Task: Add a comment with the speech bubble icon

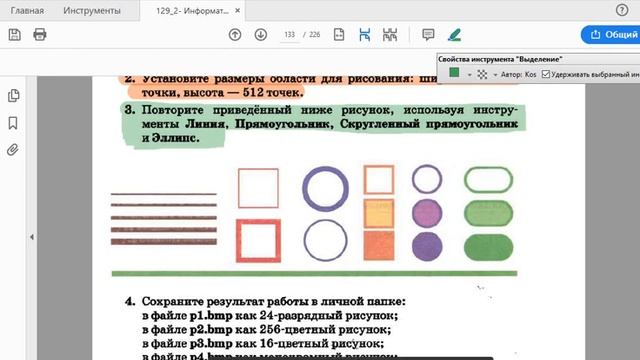Action: point(428,35)
